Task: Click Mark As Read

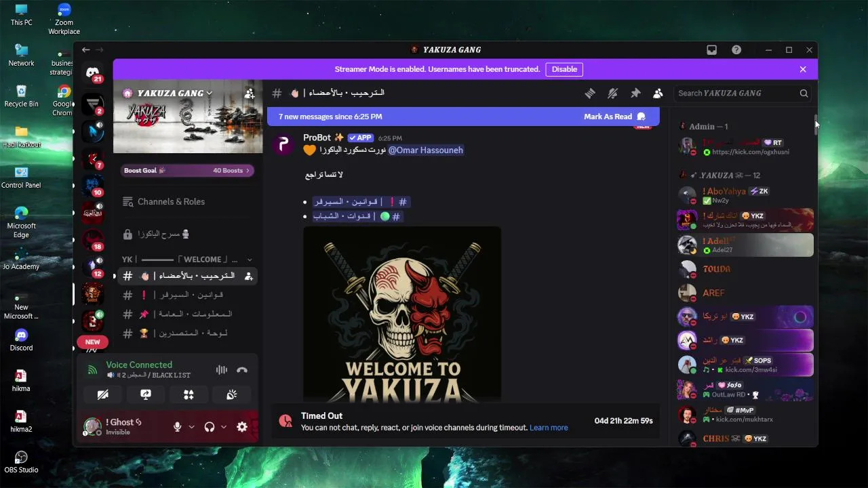Action: (x=614, y=117)
